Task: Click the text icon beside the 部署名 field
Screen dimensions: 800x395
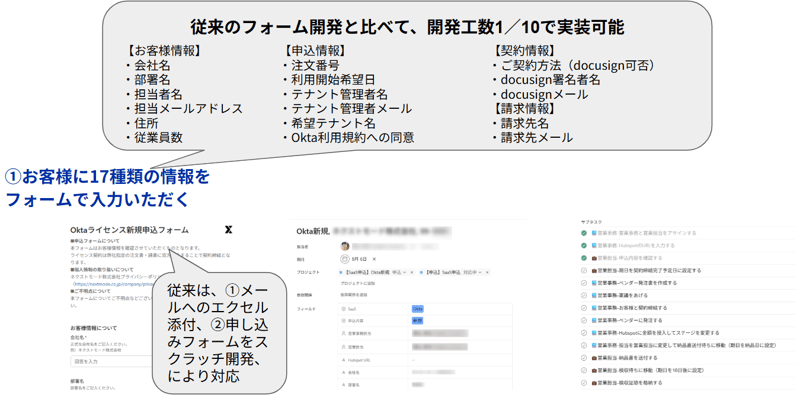Action: 343,384
